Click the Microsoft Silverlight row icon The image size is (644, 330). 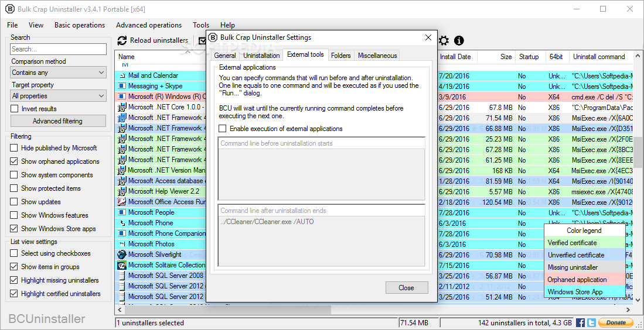121,255
